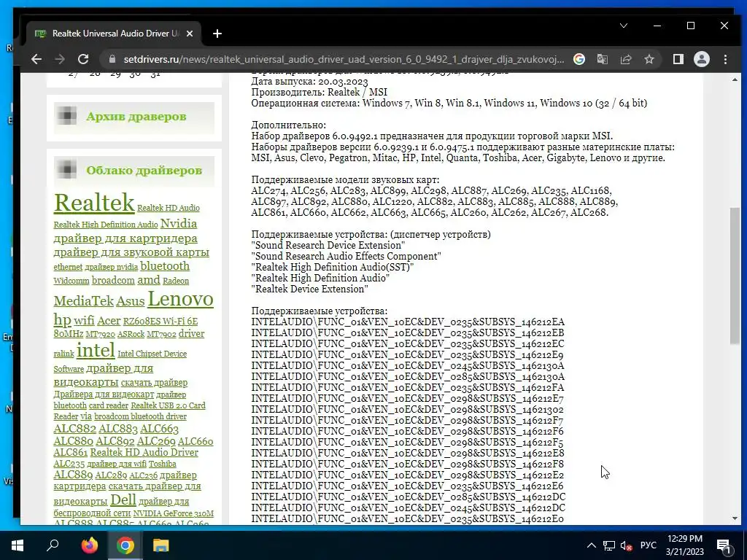Open драйвер для звуковой карты tag

coord(131,252)
